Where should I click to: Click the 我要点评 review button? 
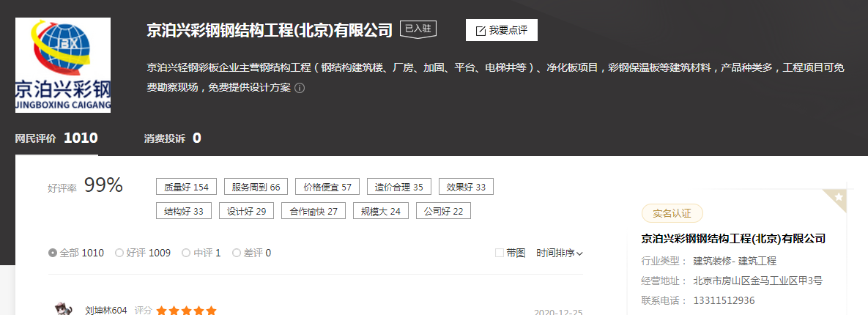click(x=502, y=31)
